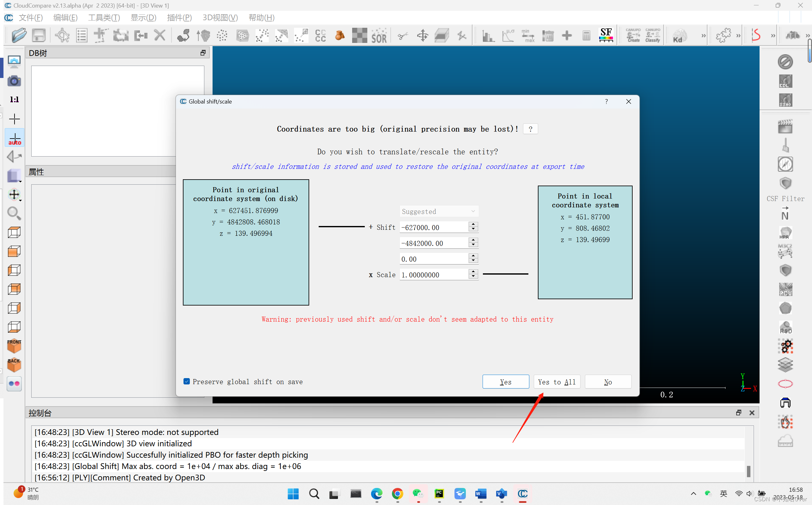Increase the x Scale value with the up arrow

(x=473, y=272)
